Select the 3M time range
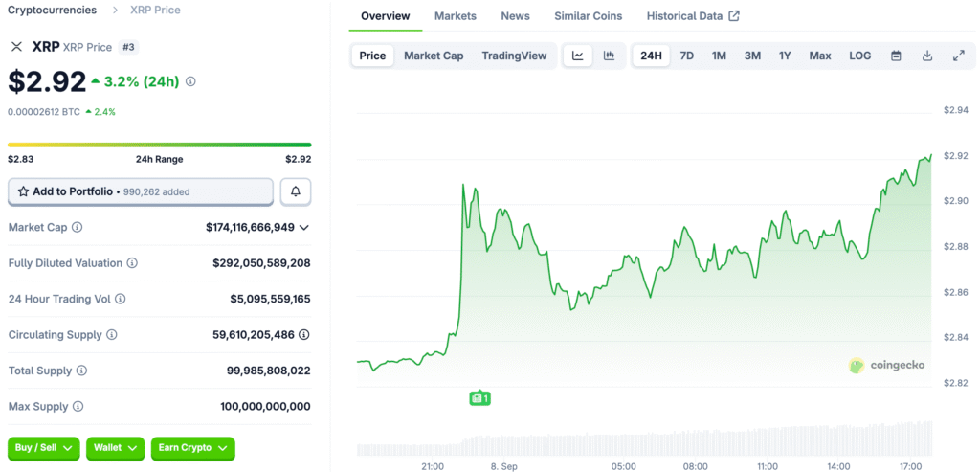The image size is (980, 472). [752, 56]
